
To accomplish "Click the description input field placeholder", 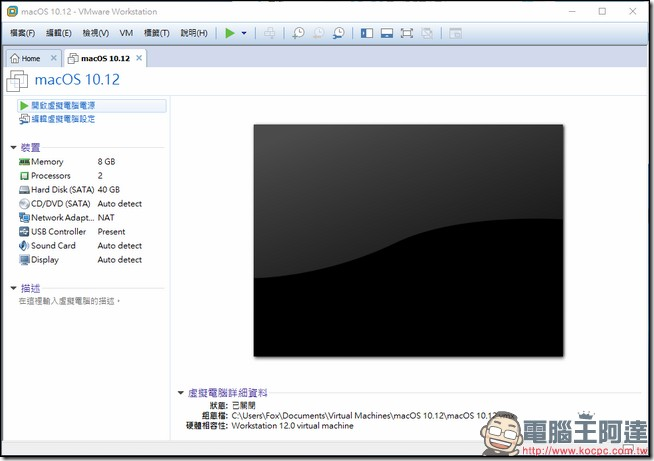I will click(x=69, y=301).
